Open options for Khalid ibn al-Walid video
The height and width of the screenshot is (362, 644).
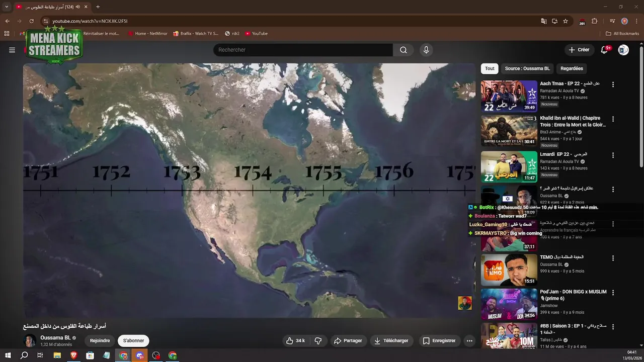[x=613, y=119]
